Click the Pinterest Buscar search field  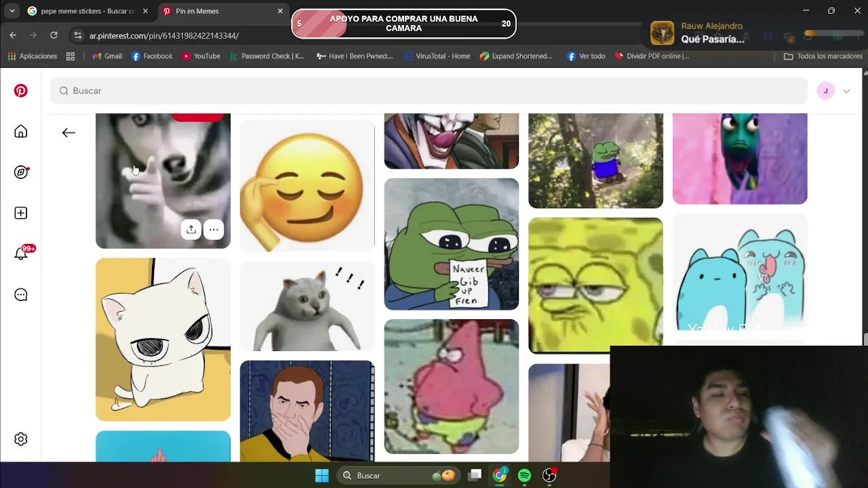click(x=429, y=91)
